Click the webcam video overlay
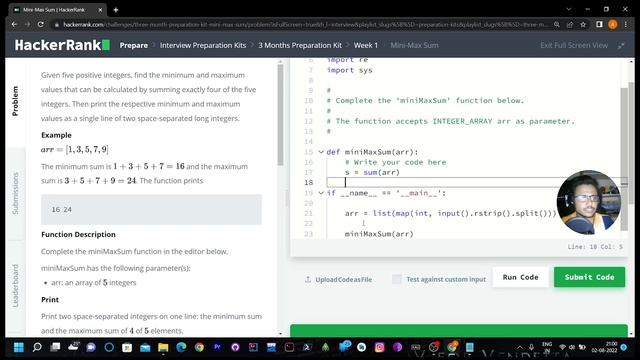 [x=589, y=202]
